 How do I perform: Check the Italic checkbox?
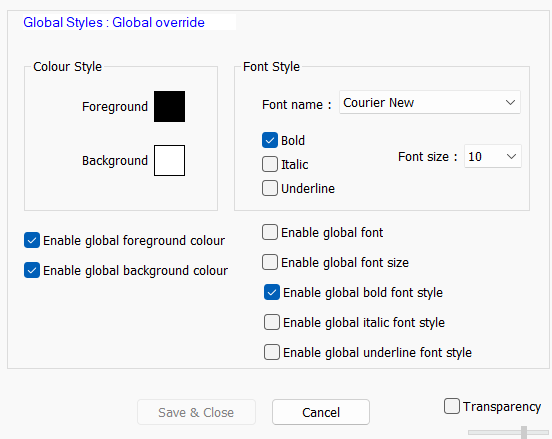pos(270,164)
